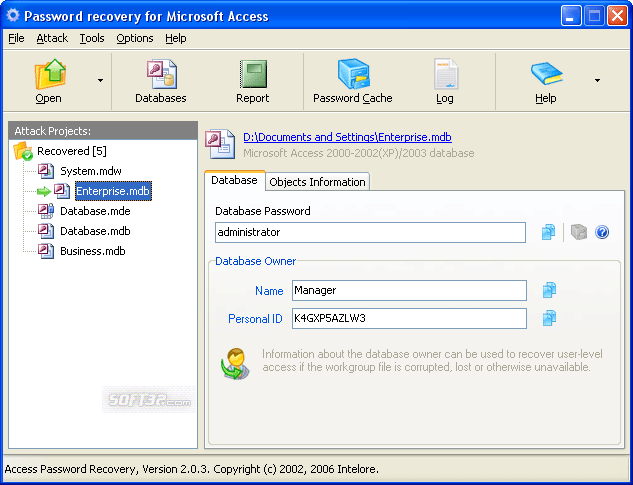
Task: Switch to the Objects Information tab
Action: click(317, 182)
